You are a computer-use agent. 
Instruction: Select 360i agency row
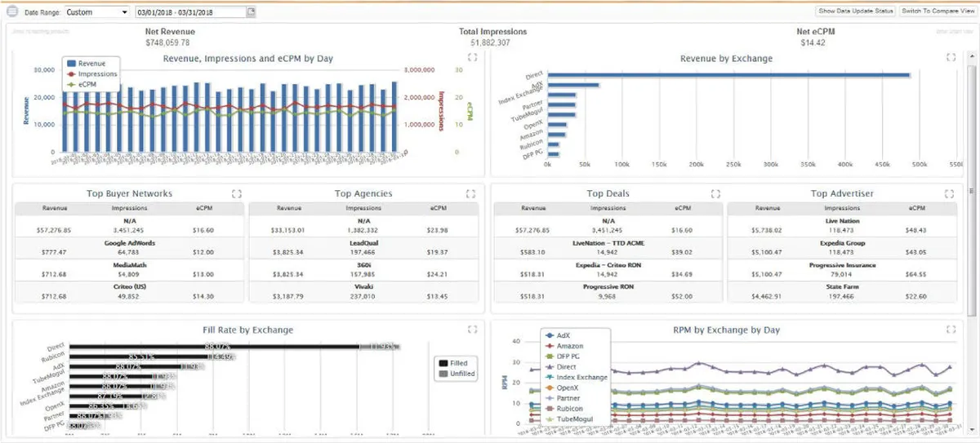363,270
